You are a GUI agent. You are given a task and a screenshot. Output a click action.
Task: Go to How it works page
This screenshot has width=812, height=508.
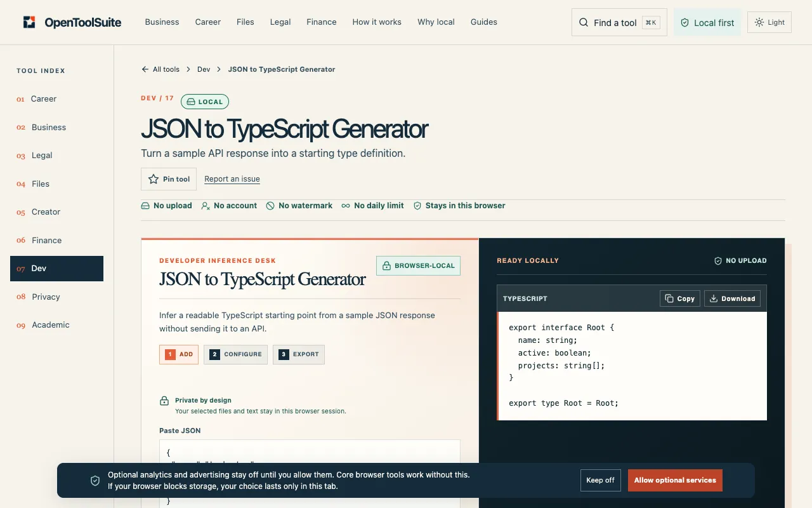coord(377,22)
